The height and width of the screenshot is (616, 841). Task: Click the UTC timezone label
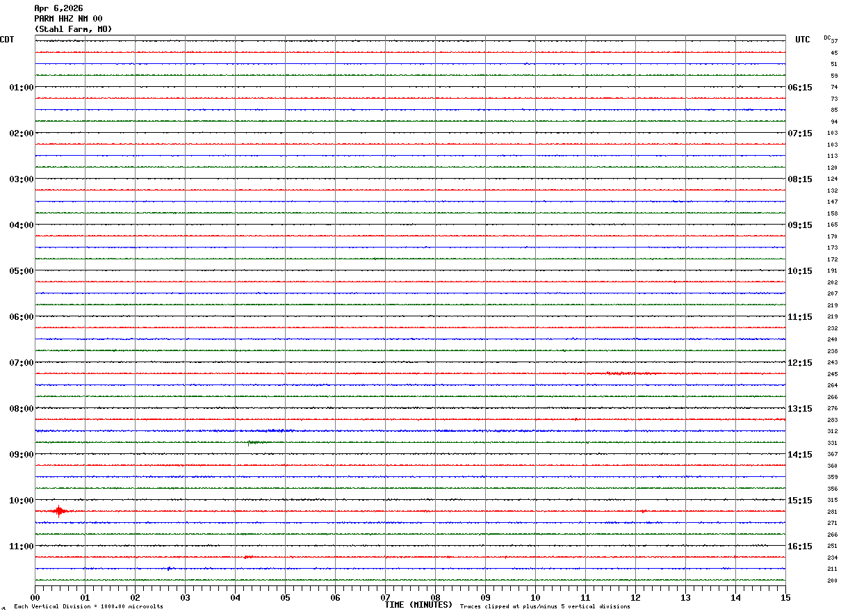coord(803,40)
